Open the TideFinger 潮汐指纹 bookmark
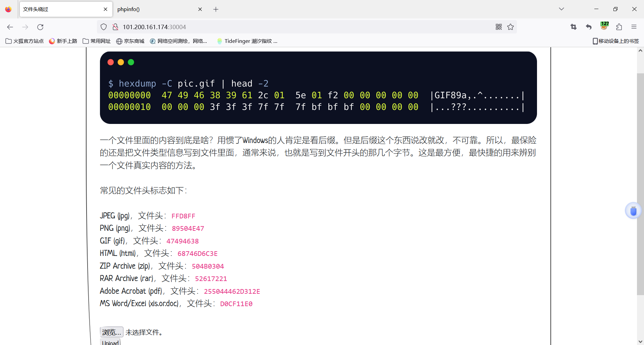Viewport: 644px width, 345px height. [247, 41]
